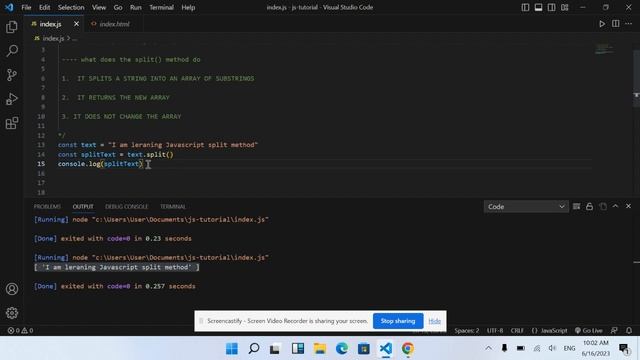This screenshot has height=360, width=640.
Task: Close the bottom panel
Action: click(629, 207)
